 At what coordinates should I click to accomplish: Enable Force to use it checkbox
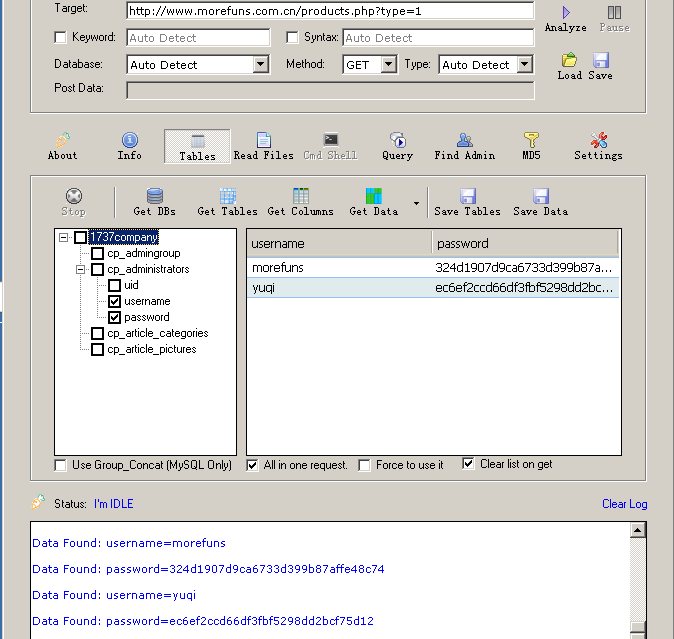(364, 465)
